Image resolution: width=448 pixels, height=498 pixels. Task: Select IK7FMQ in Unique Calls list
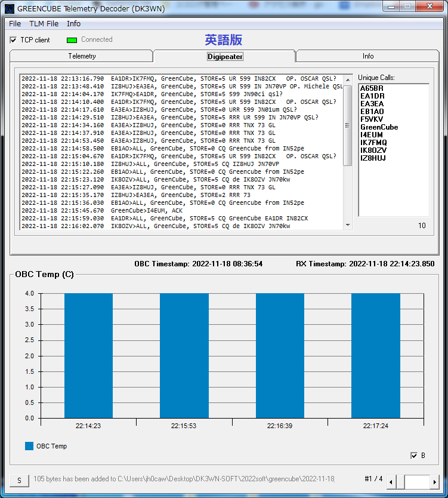(373, 143)
